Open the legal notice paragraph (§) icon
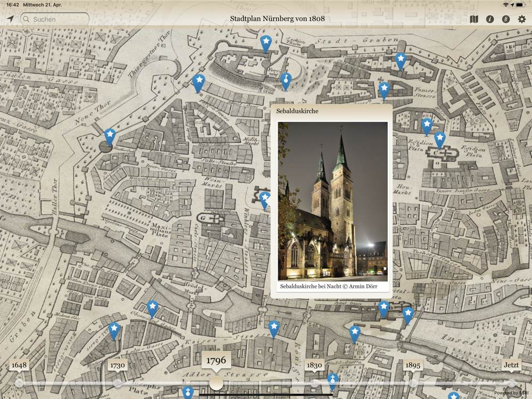 click(506, 19)
